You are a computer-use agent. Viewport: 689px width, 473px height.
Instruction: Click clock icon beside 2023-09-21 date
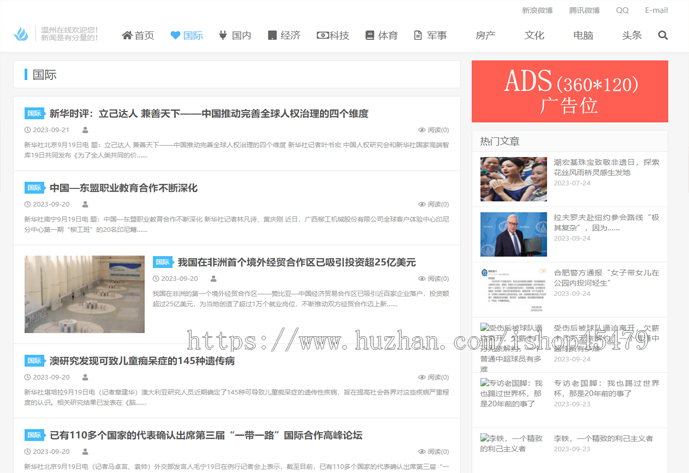click(27, 130)
